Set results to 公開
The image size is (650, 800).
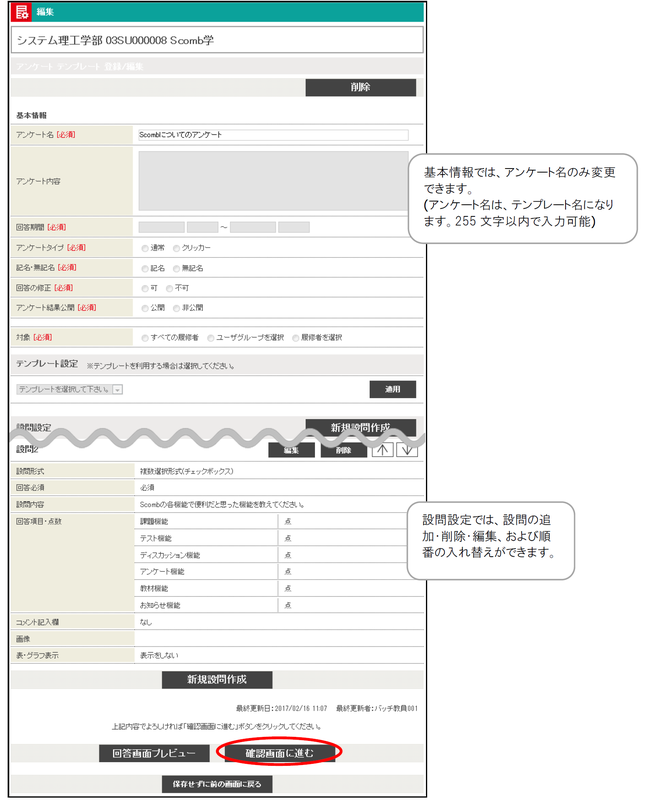point(145,308)
